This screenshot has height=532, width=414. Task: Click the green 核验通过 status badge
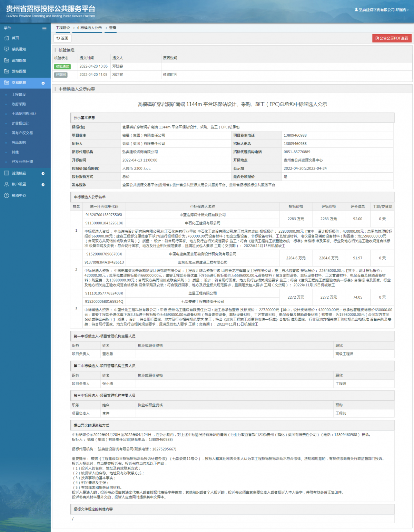pyautogui.click(x=62, y=66)
